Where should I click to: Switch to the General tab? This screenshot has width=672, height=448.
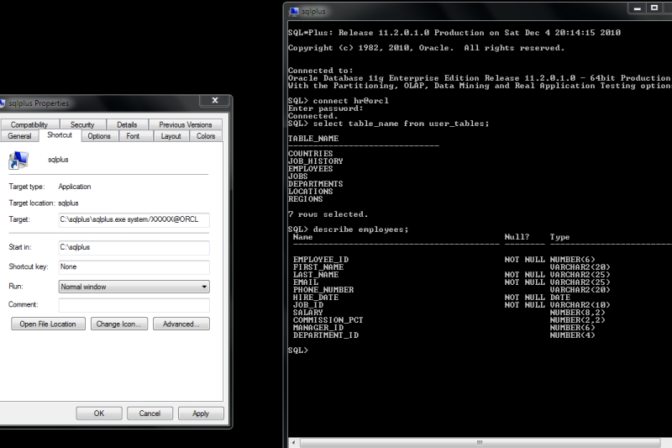pyautogui.click(x=20, y=136)
